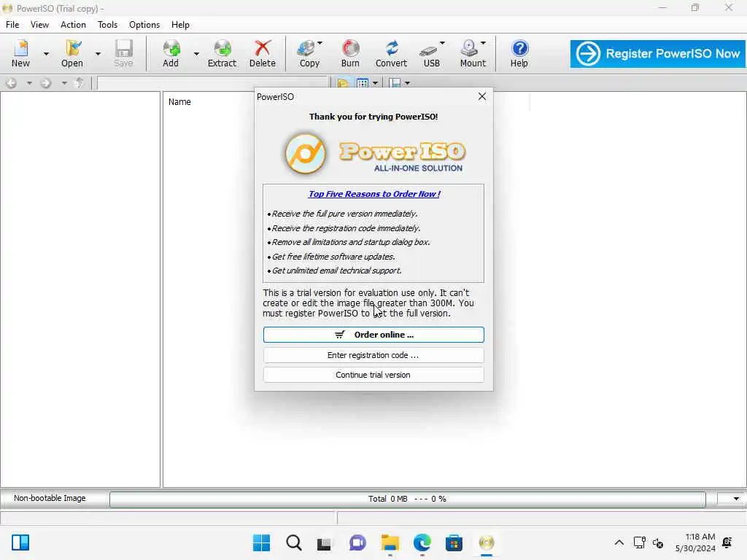This screenshot has width=747, height=560.
Task: Click the up one level icon
Action: point(80,83)
